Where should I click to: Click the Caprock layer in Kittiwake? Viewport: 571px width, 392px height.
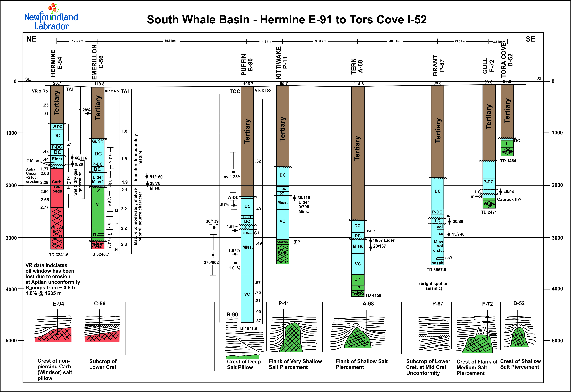pos(283,242)
